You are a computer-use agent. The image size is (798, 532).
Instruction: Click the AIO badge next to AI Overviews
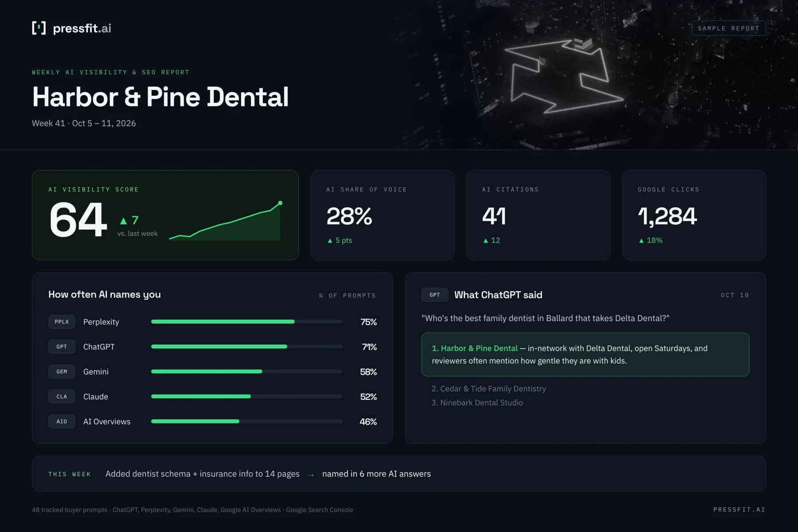pyautogui.click(x=62, y=421)
